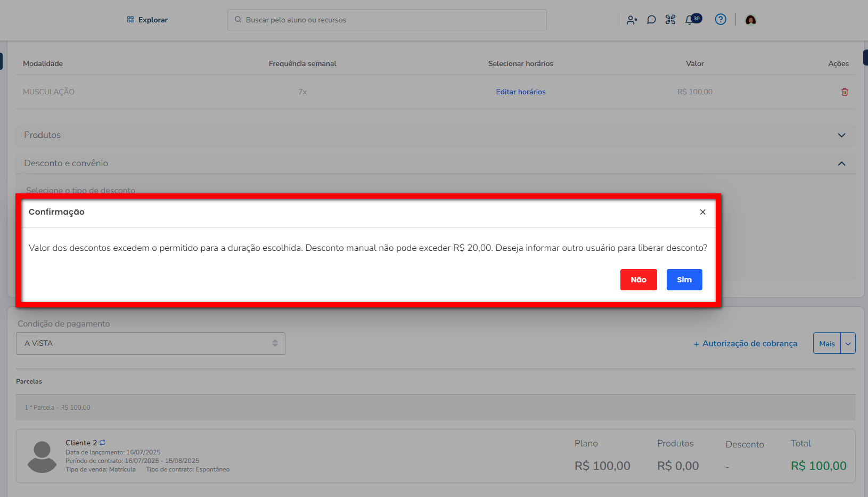Viewport: 868px width, 497px height.
Task: Close the Confirmação dialog with X
Action: point(703,212)
